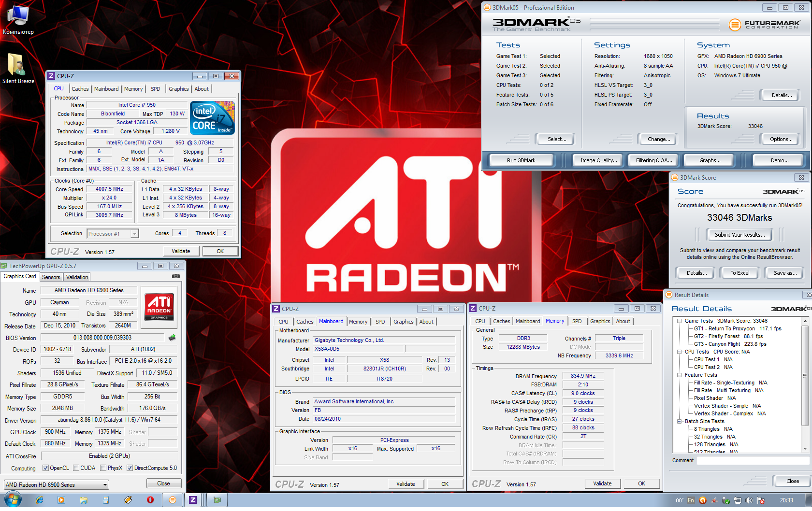Open the orange tray application icon
The width and height of the screenshot is (812, 511).
pos(703,500)
